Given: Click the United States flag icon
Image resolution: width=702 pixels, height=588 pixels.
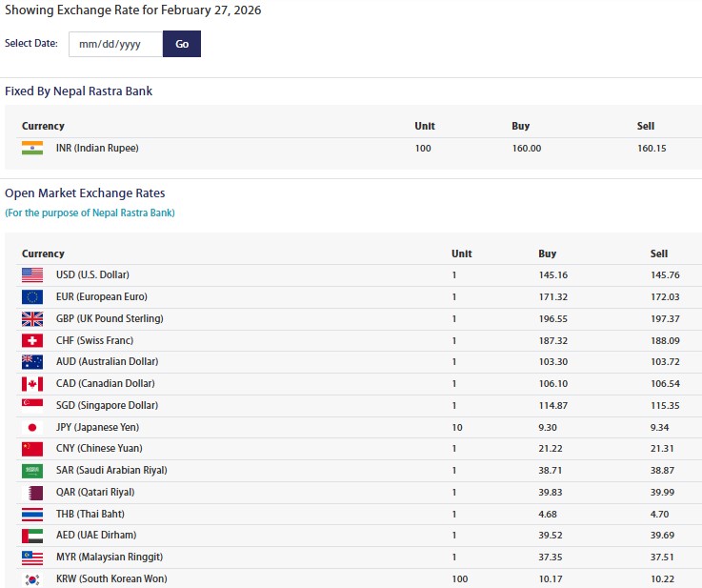Looking at the screenshot, I should coord(31,275).
